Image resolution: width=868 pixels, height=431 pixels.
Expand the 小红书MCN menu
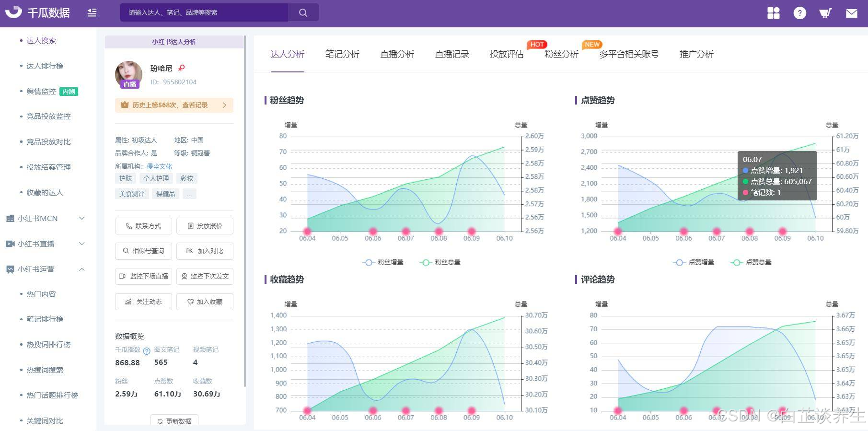click(82, 219)
